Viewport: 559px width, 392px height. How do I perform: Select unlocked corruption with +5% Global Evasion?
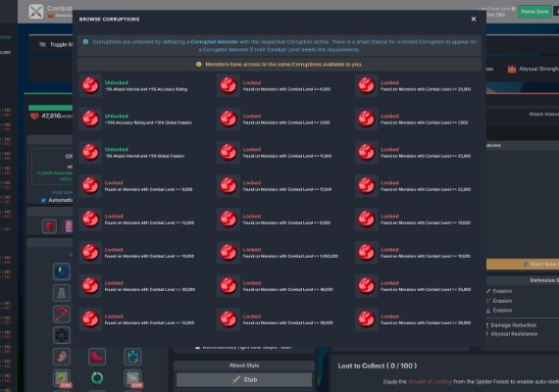[x=90, y=152]
